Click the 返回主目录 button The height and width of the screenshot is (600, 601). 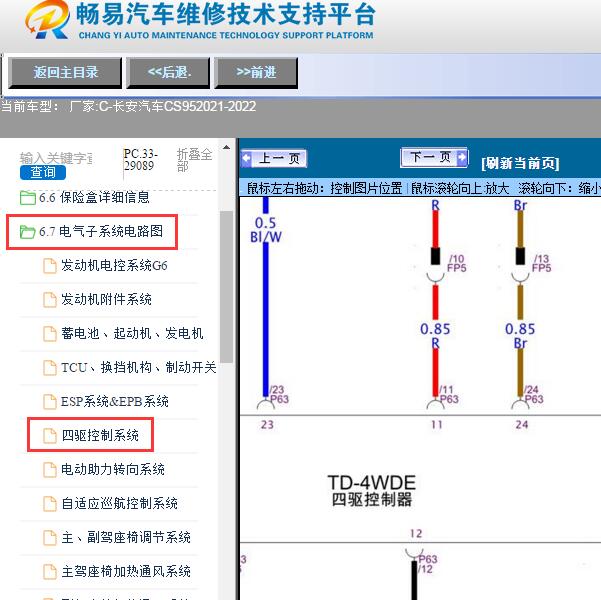pyautogui.click(x=65, y=73)
